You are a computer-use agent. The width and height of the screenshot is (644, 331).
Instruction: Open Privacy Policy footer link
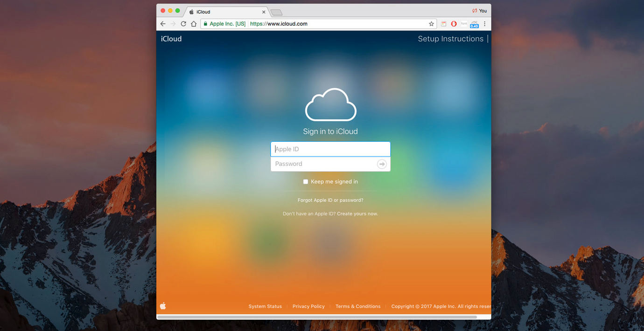pos(308,306)
